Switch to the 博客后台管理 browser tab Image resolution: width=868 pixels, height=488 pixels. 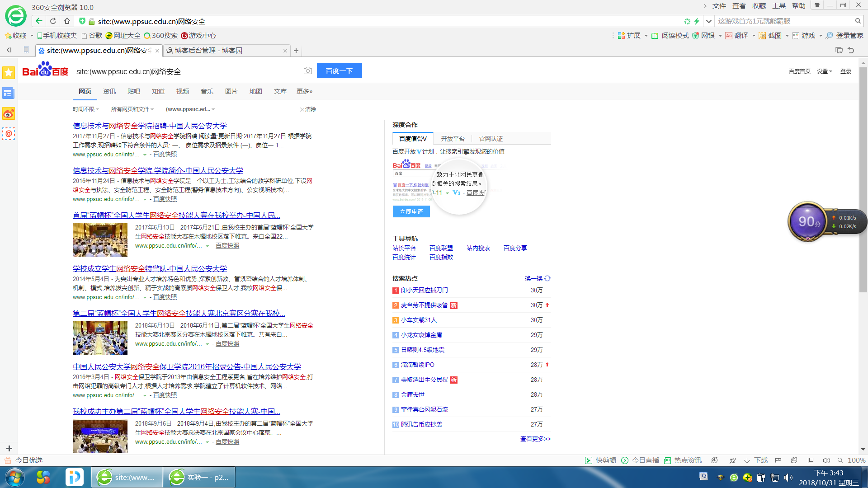pyautogui.click(x=208, y=51)
